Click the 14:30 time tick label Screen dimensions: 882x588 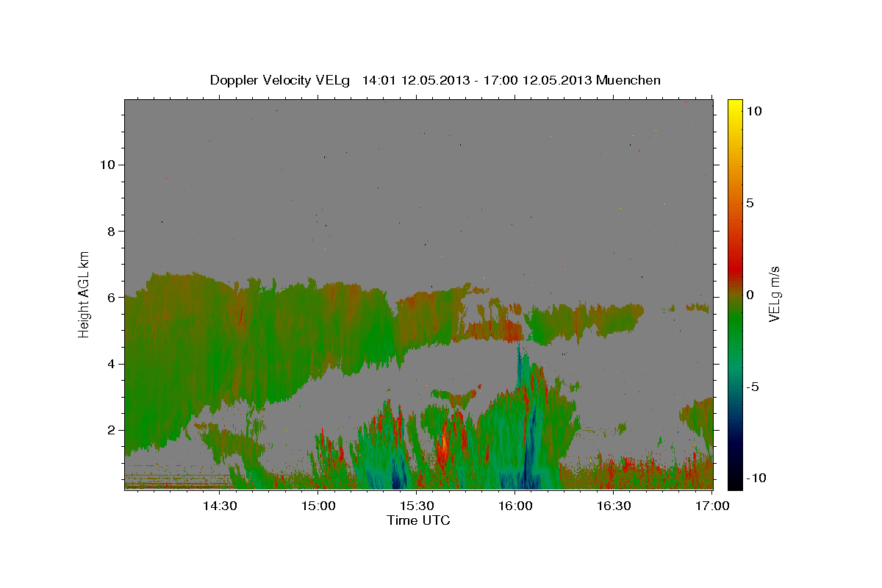click(x=220, y=506)
